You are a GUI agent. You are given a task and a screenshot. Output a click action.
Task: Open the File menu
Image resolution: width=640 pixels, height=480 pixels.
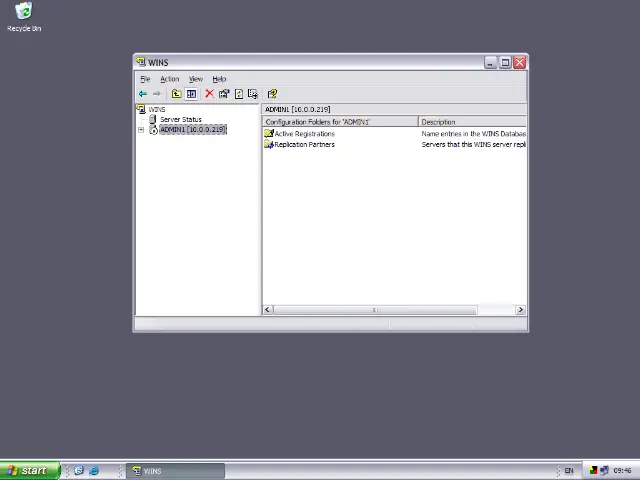click(145, 79)
